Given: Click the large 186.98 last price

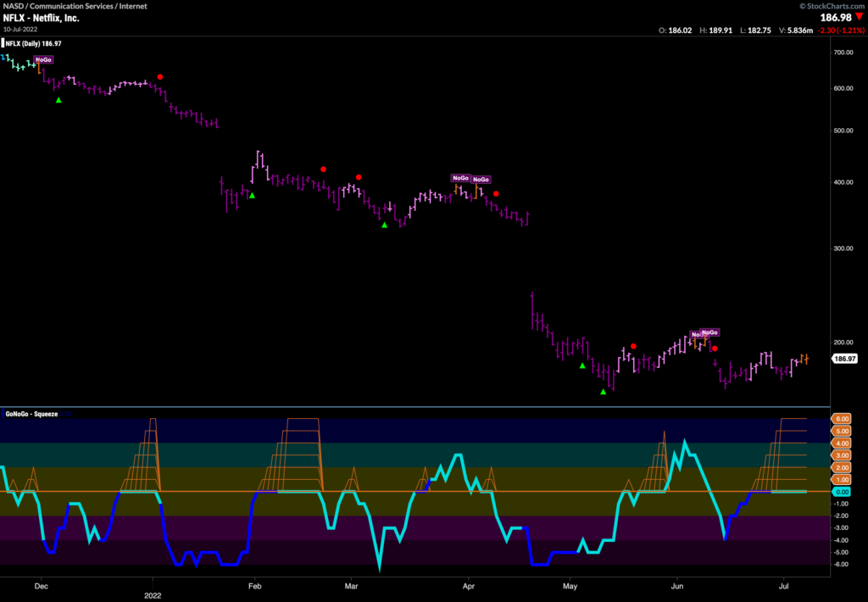Looking at the screenshot, I should point(836,18).
